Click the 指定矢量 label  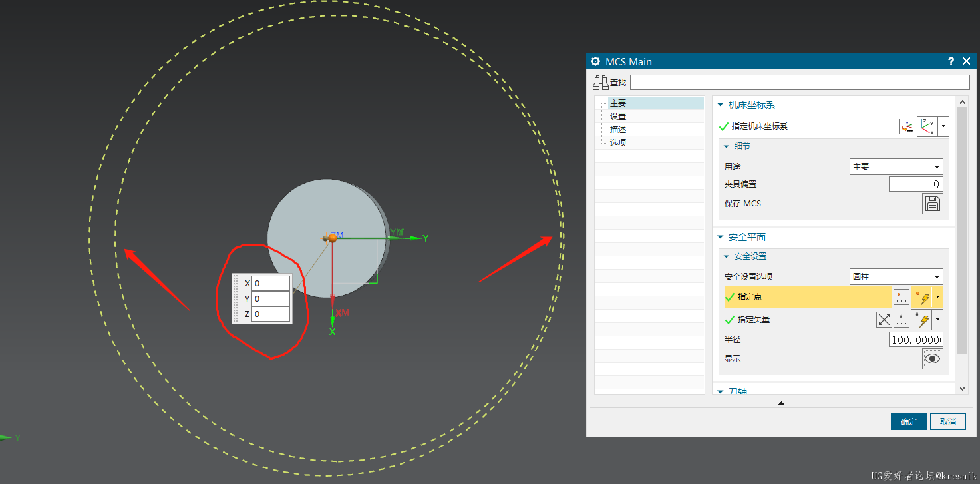click(x=753, y=320)
